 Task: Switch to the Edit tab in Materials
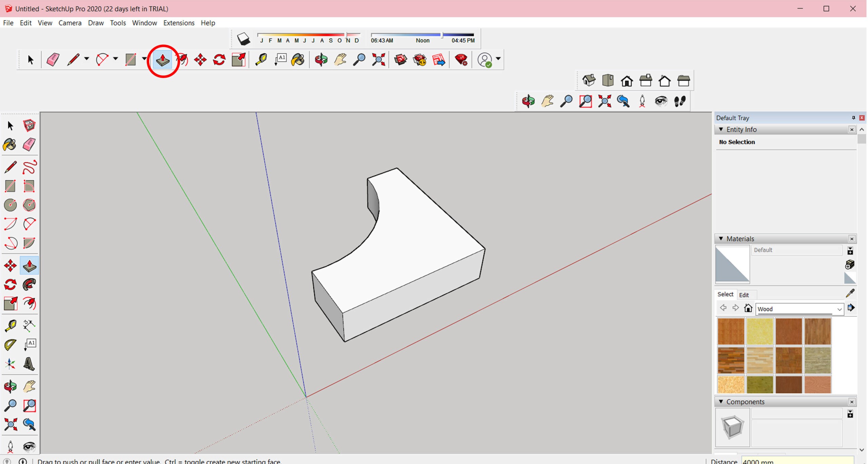[x=744, y=295]
